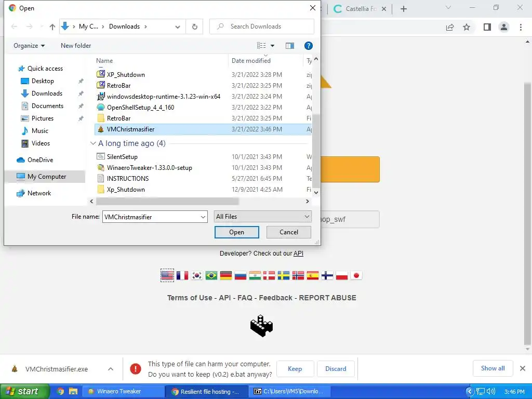This screenshot has width=532, height=399.
Task: Open the Organize menu
Action: click(29, 46)
